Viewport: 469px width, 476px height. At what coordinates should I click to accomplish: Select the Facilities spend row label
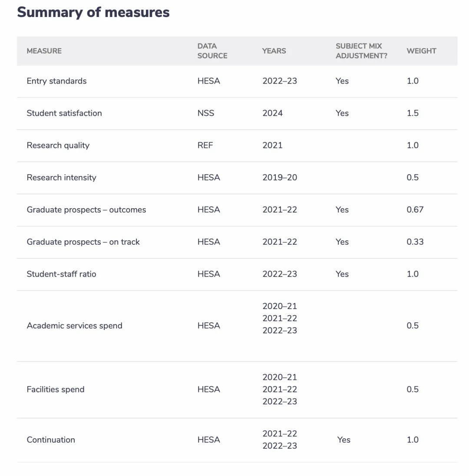(x=56, y=389)
